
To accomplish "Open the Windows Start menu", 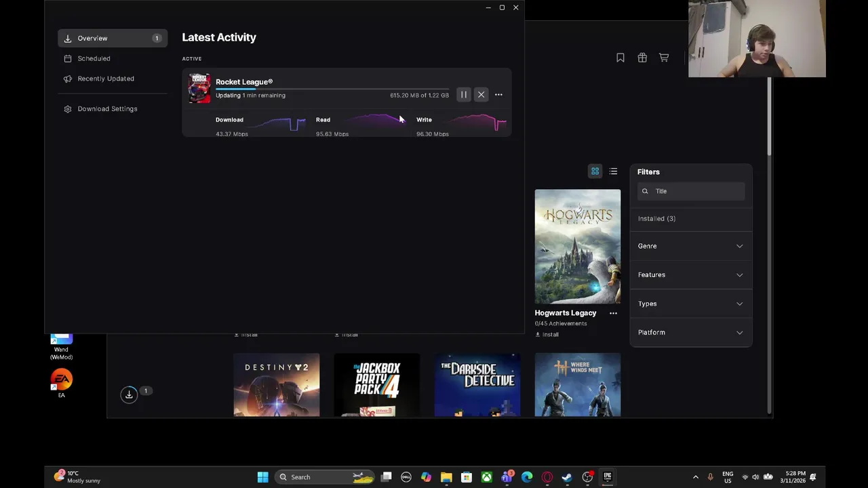I will click(x=263, y=477).
